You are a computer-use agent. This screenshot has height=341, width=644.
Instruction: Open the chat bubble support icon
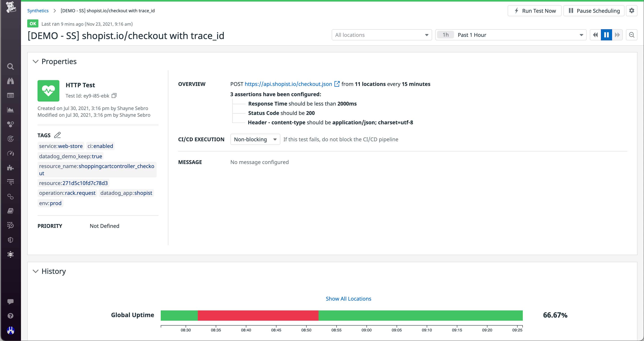pyautogui.click(x=10, y=302)
